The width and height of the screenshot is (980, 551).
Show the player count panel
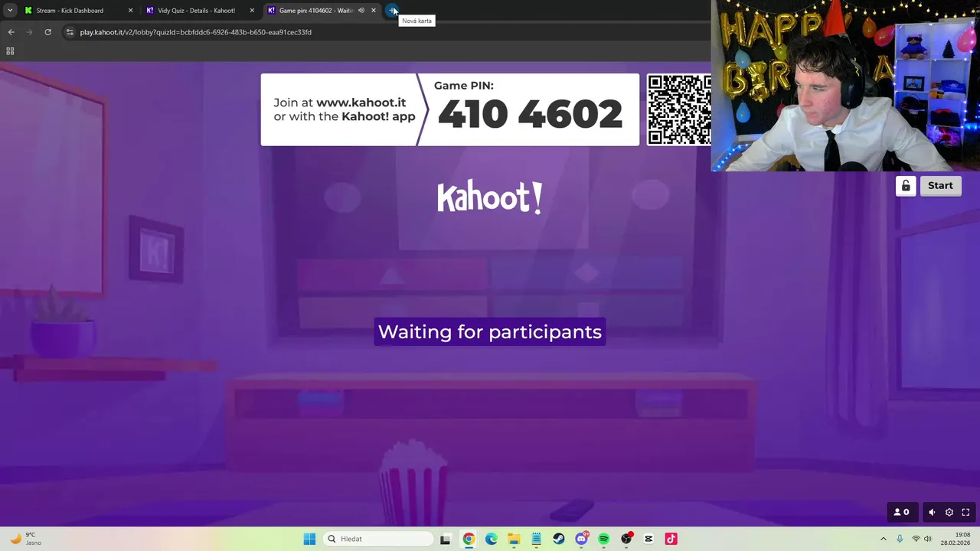click(902, 512)
